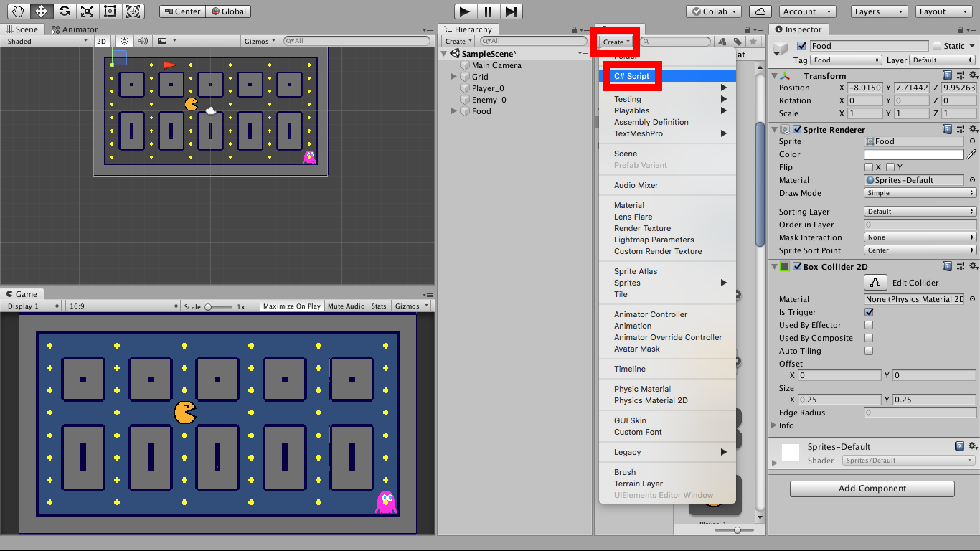Click the Step frame button
980x551 pixels.
click(x=511, y=11)
